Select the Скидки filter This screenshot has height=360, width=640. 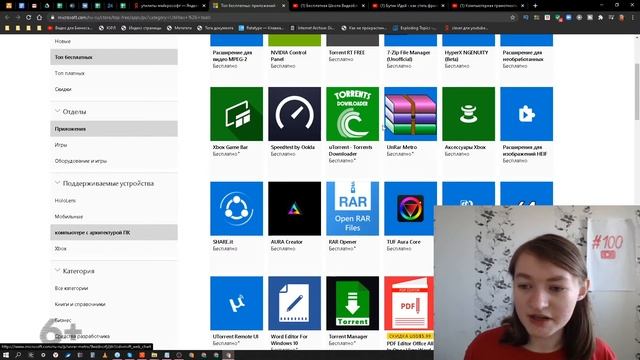tap(63, 89)
